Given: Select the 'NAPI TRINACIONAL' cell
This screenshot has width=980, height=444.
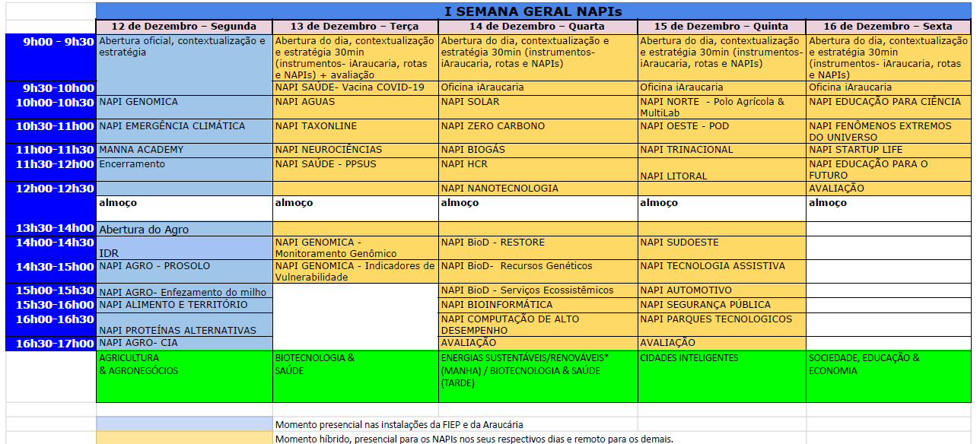Looking at the screenshot, I should click(x=721, y=151).
